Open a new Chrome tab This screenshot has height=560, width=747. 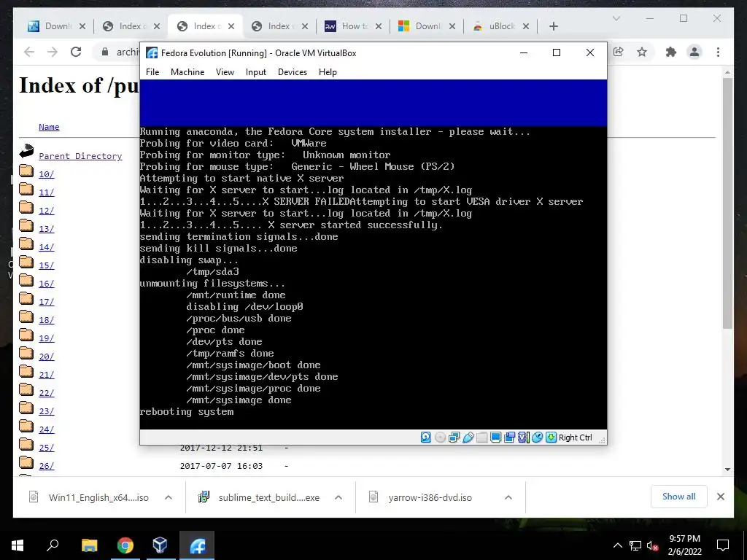pos(554,26)
